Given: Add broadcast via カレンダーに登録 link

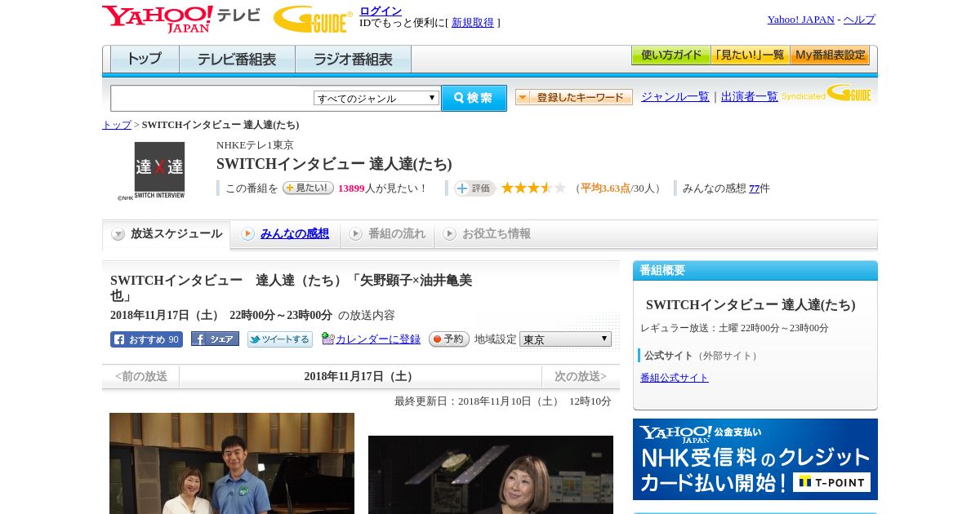Looking at the screenshot, I should (377, 339).
